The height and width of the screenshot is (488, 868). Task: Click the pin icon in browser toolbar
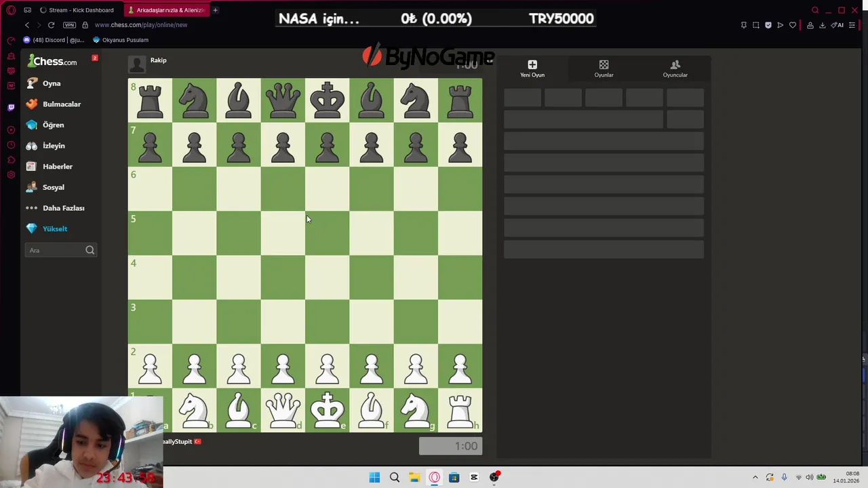coord(744,25)
